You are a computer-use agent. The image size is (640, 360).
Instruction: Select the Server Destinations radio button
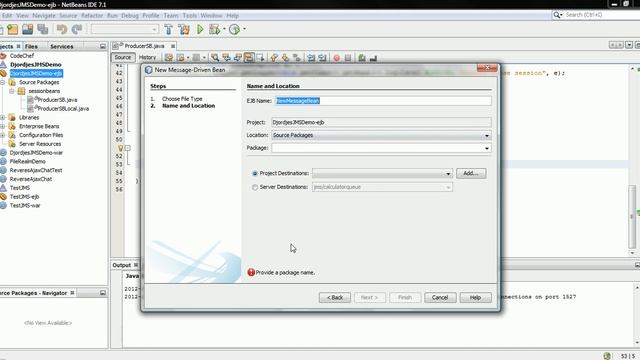point(255,187)
